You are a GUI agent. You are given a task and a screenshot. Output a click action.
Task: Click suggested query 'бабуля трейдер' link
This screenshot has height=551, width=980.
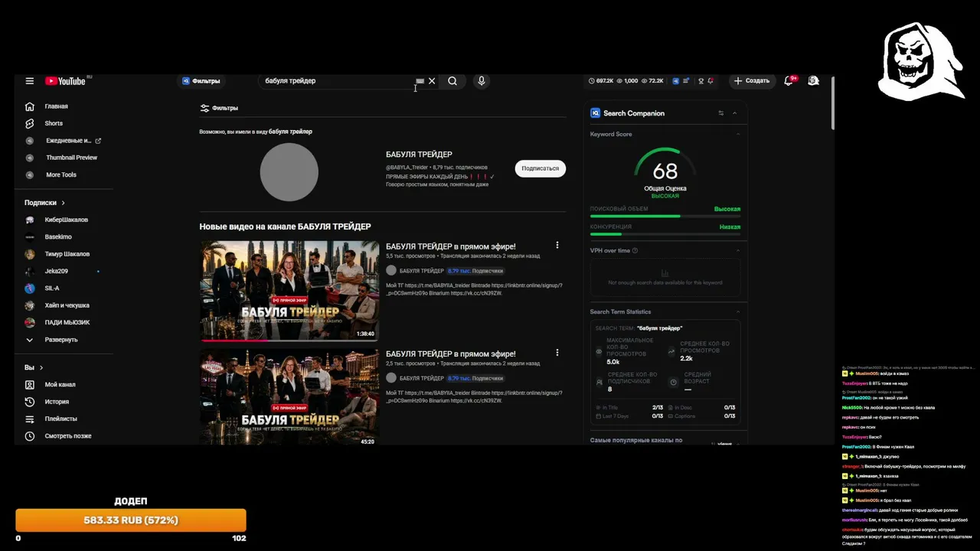tap(290, 132)
